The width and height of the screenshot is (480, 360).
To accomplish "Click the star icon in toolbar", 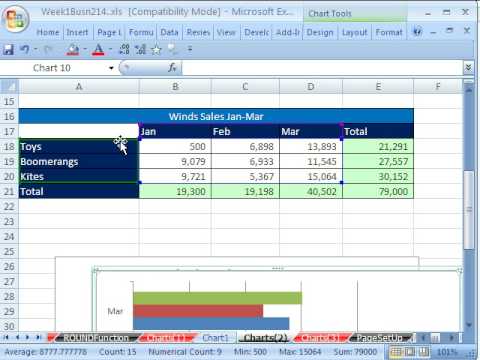I will (156, 50).
